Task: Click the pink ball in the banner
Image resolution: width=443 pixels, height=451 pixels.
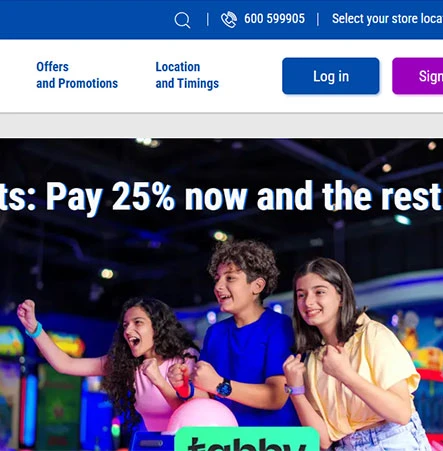Action: pyautogui.click(x=202, y=415)
